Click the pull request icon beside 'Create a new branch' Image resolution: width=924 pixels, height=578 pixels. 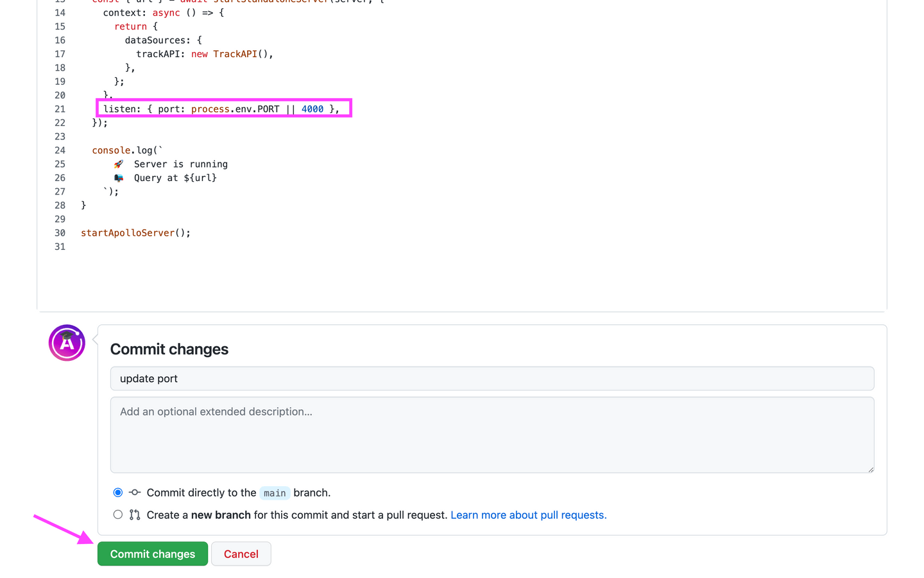coord(135,515)
